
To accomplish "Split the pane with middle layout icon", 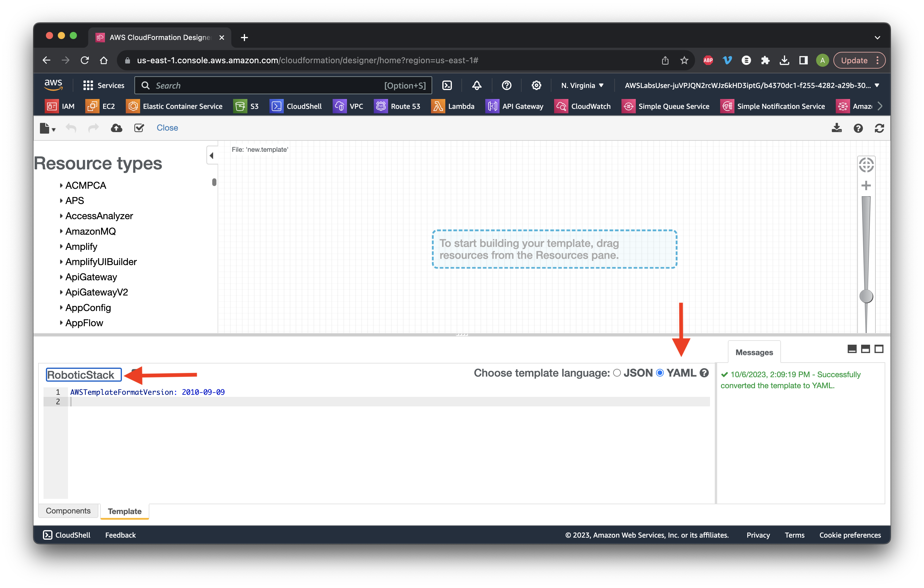I will (x=865, y=349).
